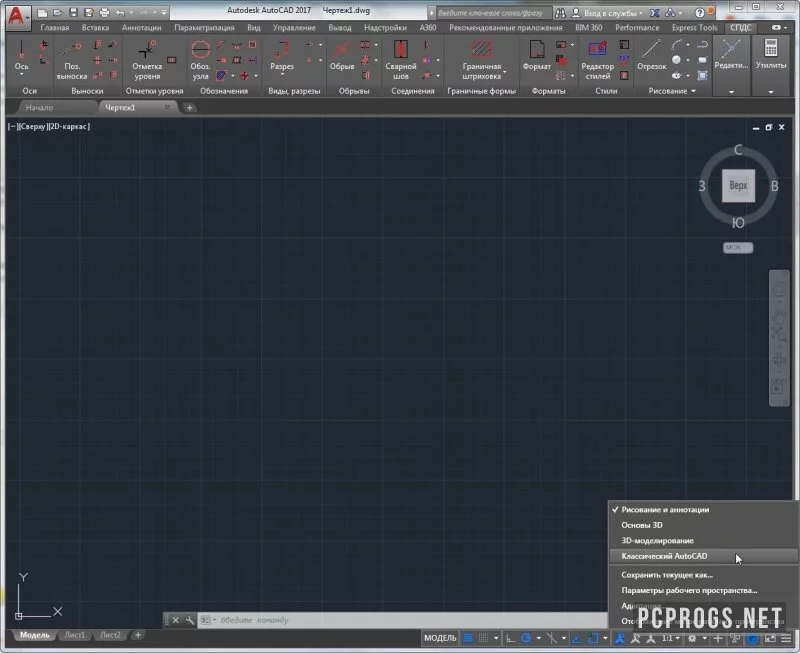Select the Отметка уровня level mark tool
Image resolution: width=800 pixels, height=653 pixels.
[147, 60]
